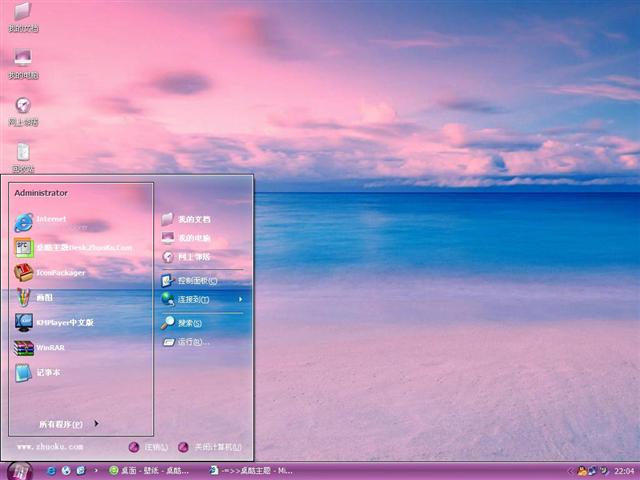Click the 22:04 taskbar clock
Screen dimensions: 640x480
tap(624, 471)
